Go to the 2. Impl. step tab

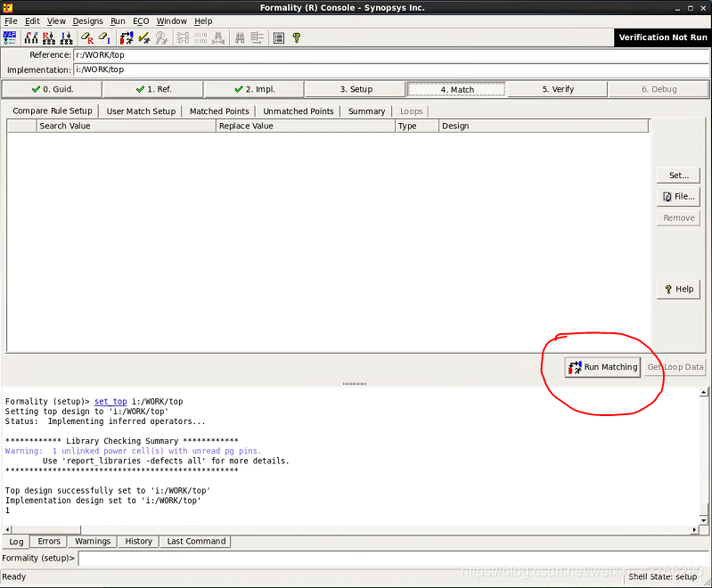(254, 89)
